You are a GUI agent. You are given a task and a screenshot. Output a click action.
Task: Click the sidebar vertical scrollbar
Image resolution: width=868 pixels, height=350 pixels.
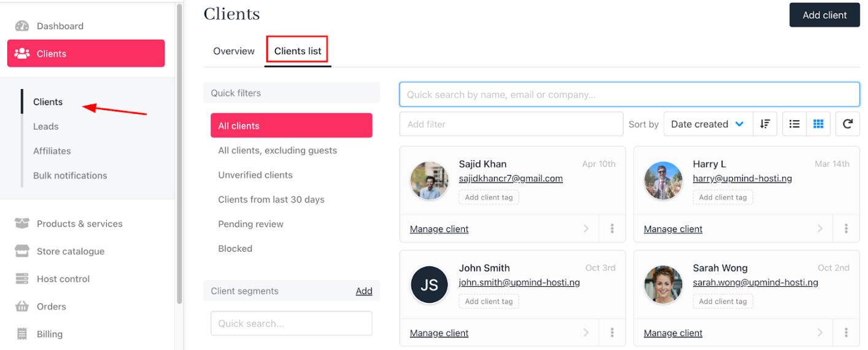[x=179, y=154]
